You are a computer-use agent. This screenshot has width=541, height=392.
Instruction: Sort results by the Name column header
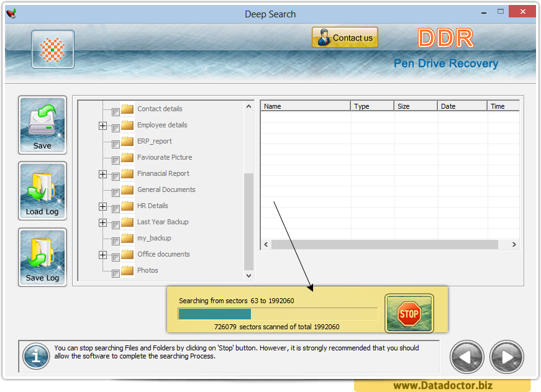306,106
